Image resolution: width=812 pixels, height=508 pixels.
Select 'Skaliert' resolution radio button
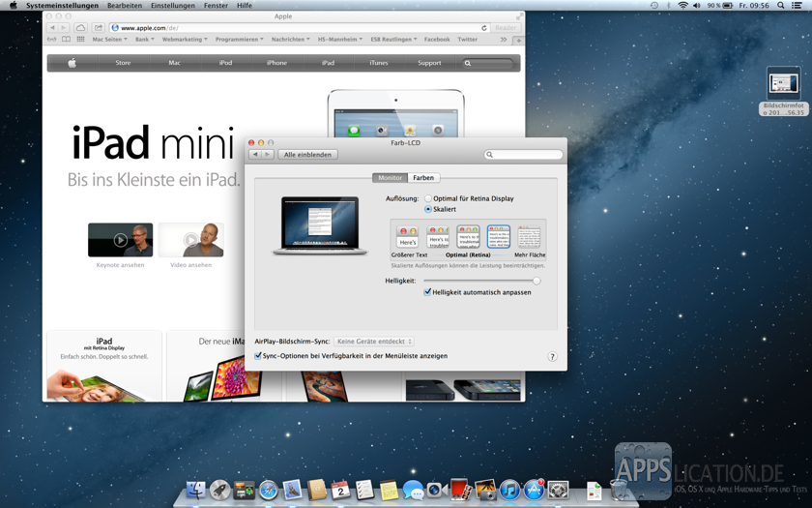pyautogui.click(x=428, y=209)
